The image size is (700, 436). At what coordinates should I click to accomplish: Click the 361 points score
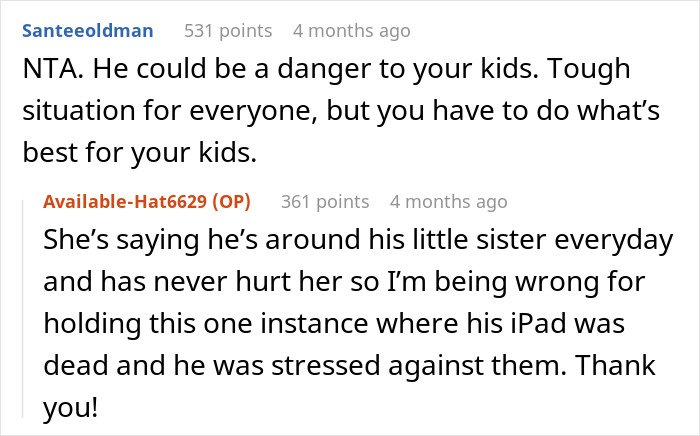tap(325, 202)
